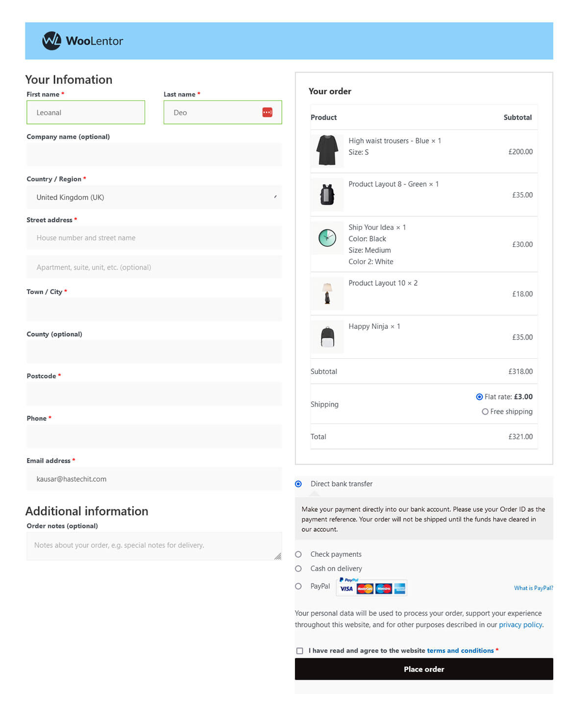
Task: Click the red password manager icon in Last name
Action: 267,112
